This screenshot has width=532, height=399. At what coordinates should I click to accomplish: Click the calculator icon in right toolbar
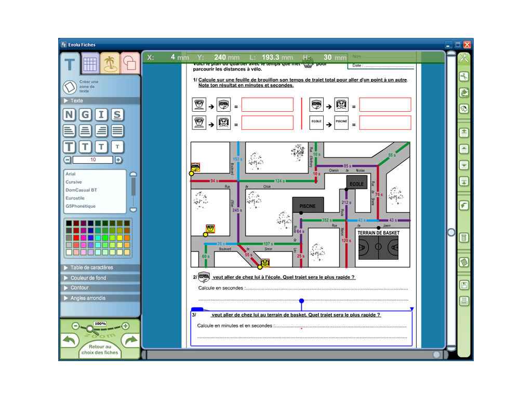[x=464, y=237]
